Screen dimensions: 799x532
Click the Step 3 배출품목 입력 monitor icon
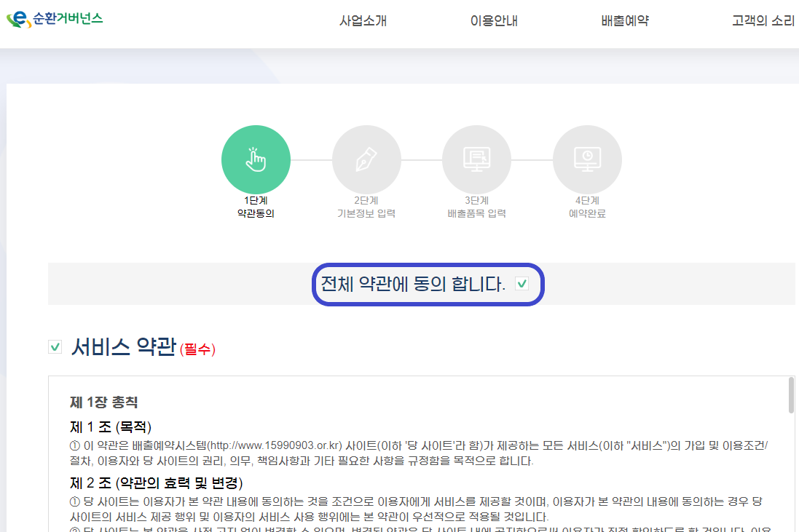(x=477, y=159)
